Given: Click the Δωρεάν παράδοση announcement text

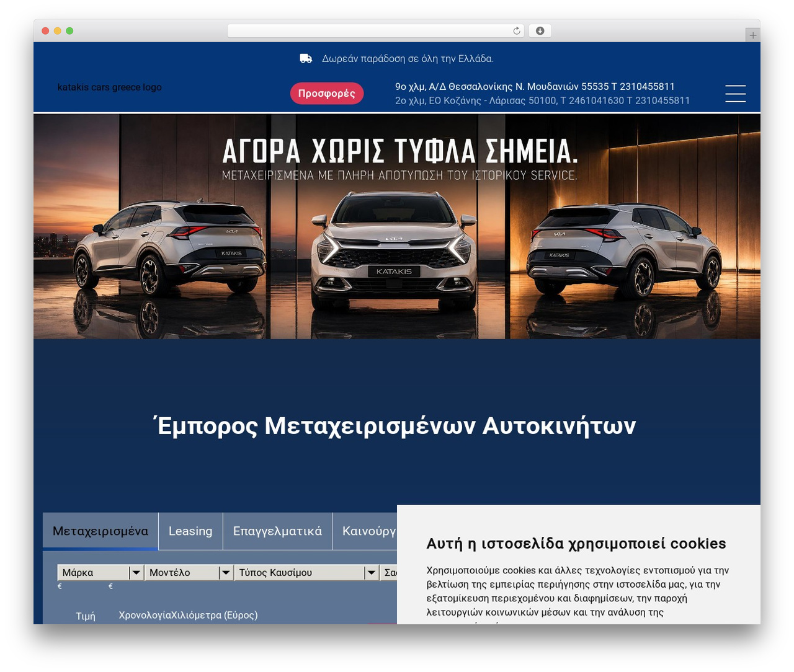Looking at the screenshot, I should pyautogui.click(x=408, y=59).
